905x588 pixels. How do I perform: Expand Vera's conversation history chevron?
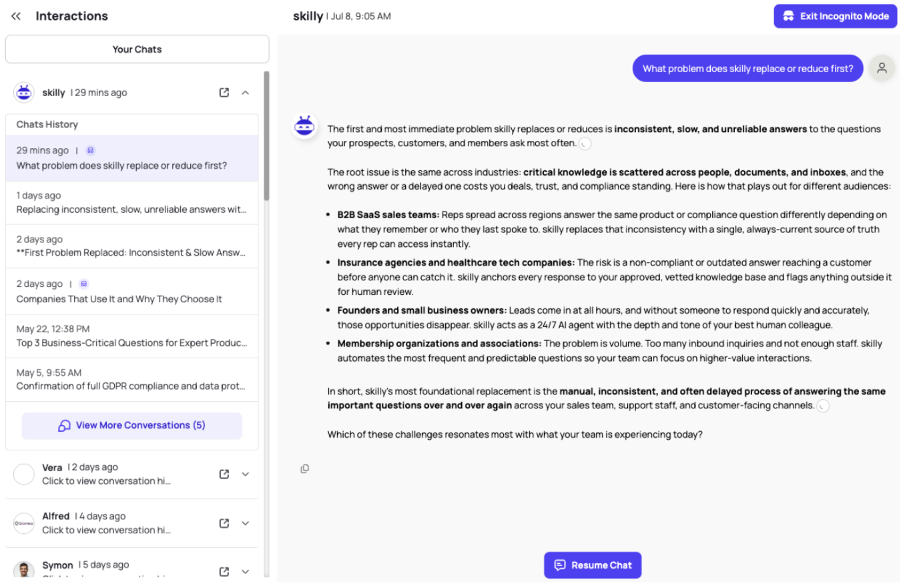pyautogui.click(x=245, y=474)
